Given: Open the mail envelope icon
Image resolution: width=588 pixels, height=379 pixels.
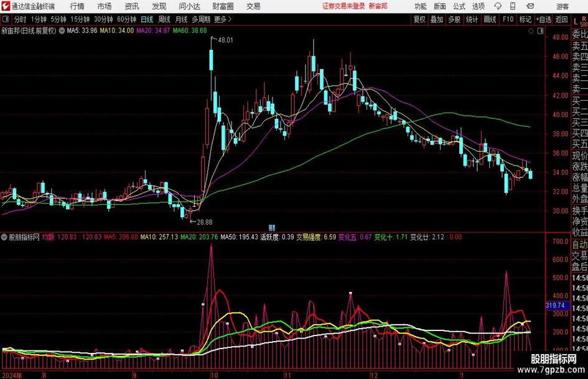Looking at the screenshot, I should point(530,6).
